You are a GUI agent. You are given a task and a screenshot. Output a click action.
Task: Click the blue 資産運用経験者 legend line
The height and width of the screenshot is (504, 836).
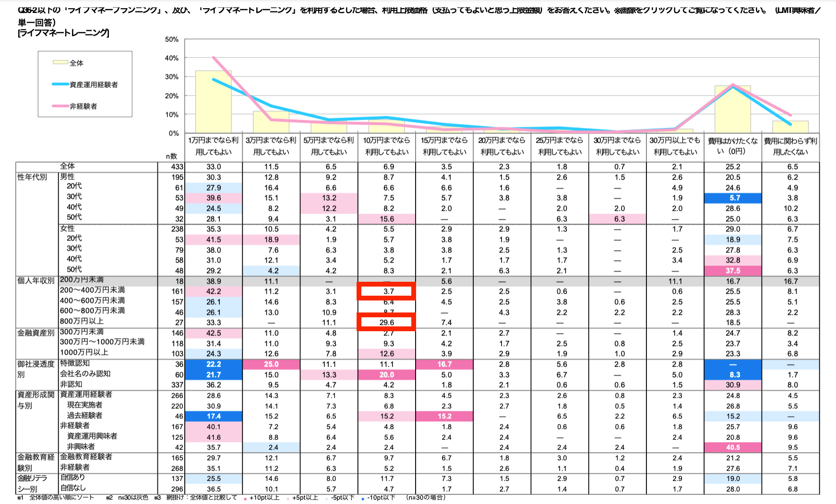point(60,84)
